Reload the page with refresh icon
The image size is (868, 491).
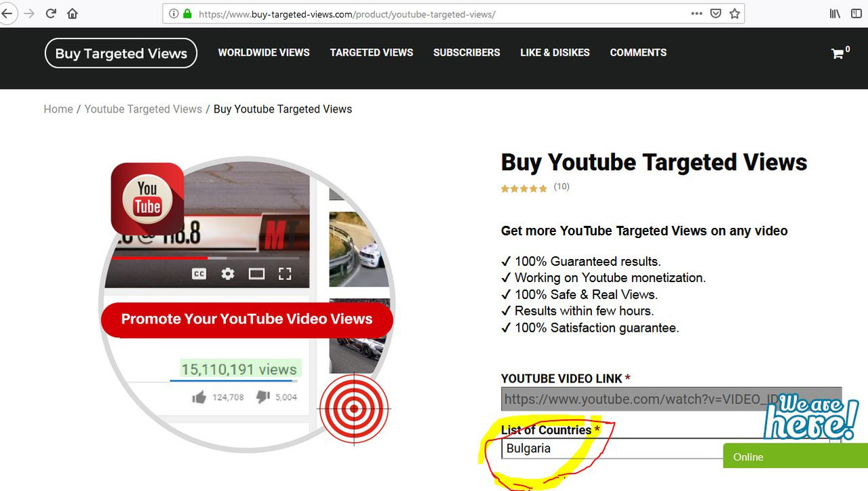click(x=51, y=14)
